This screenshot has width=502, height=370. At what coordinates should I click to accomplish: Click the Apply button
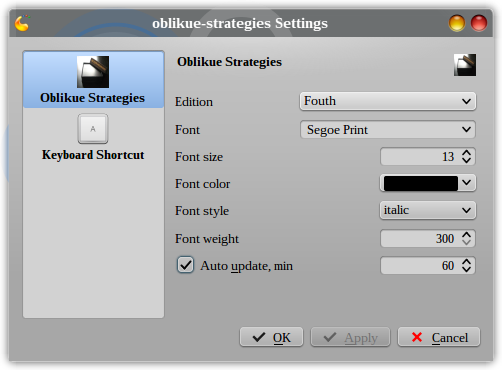350,337
